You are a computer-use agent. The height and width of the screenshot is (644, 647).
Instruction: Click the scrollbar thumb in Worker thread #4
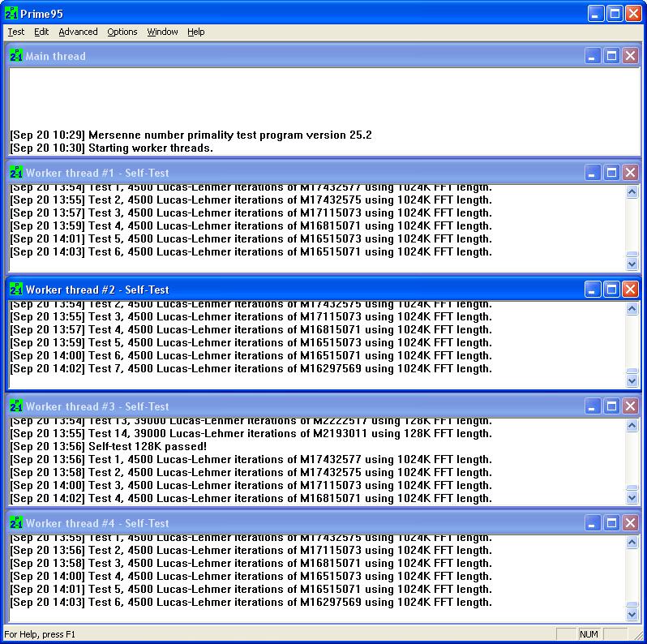point(632,605)
